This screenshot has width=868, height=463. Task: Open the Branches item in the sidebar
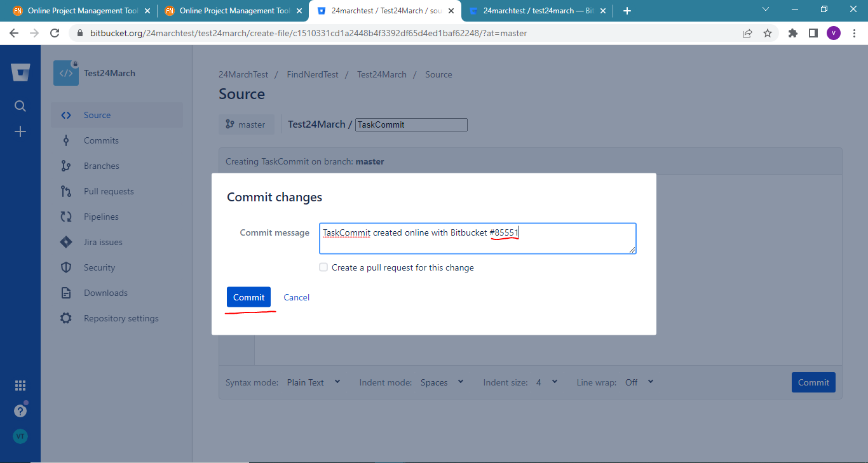click(x=117, y=166)
